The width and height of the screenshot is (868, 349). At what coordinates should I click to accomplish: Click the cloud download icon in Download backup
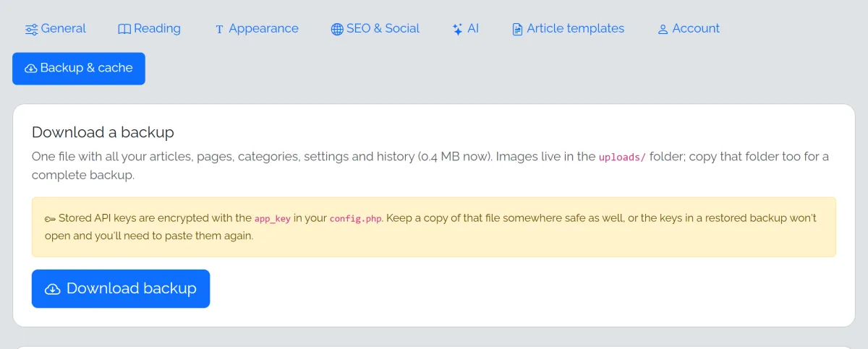pos(53,289)
